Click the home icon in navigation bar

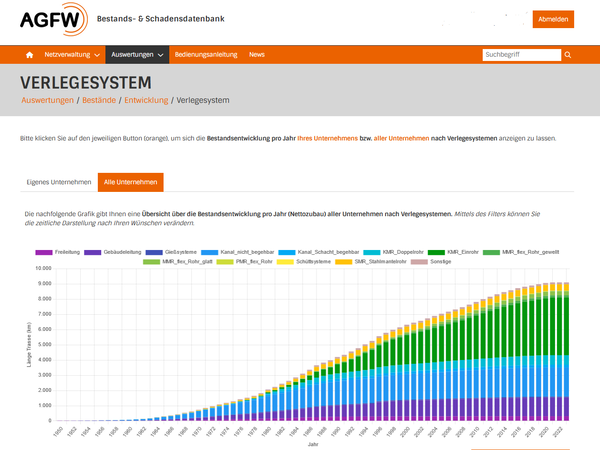click(x=29, y=55)
